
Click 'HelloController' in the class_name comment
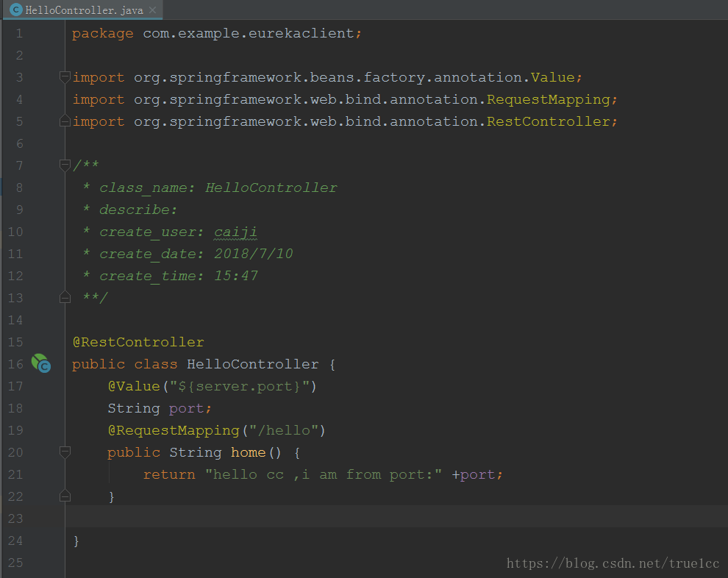(x=271, y=188)
